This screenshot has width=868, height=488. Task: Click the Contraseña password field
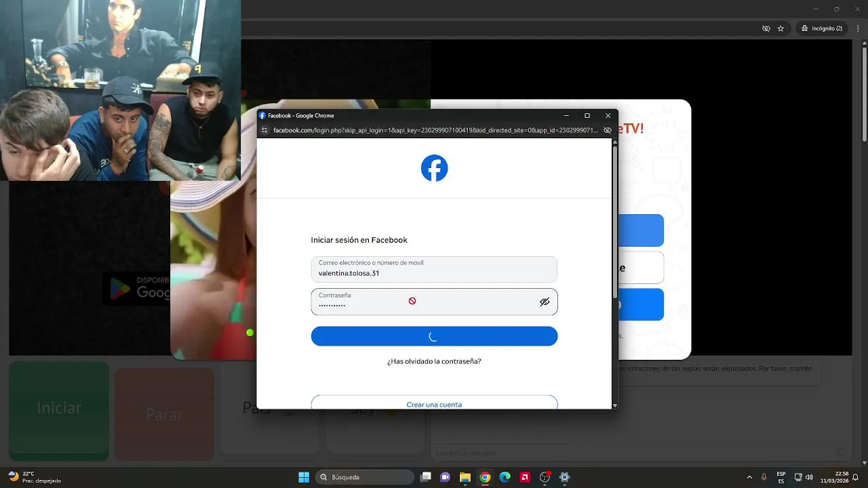[x=434, y=302]
